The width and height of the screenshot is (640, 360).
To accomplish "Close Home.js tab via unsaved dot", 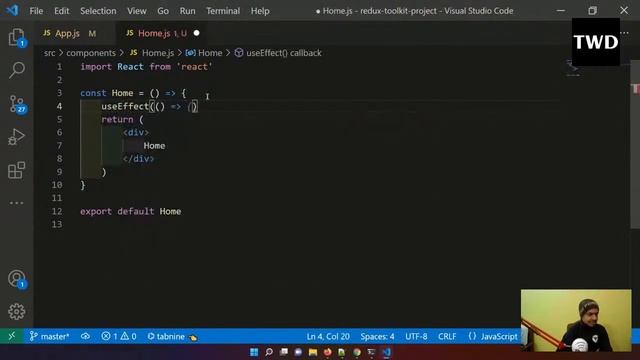I will [196, 33].
